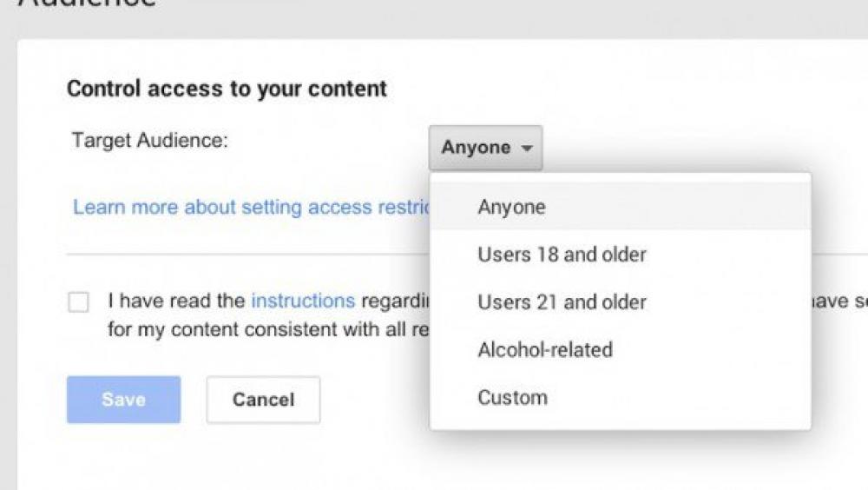Image resolution: width=868 pixels, height=490 pixels.
Task: Choose Anyone from the audience list
Action: pos(511,207)
